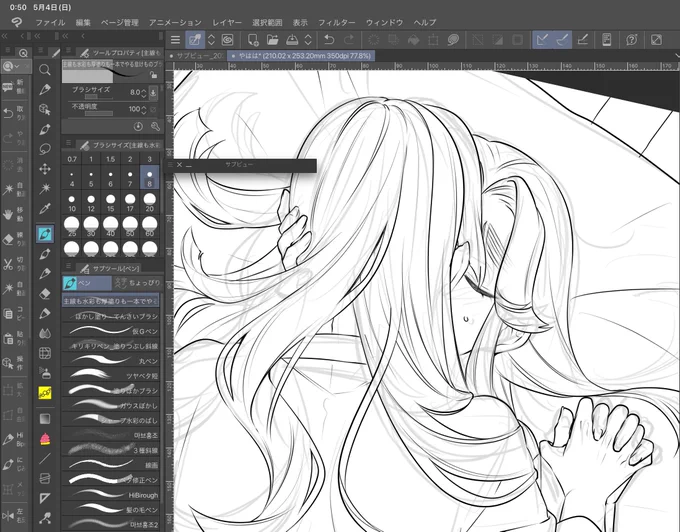Open the hamburger menu in command bar
This screenshot has width=680, height=532.
(175, 40)
